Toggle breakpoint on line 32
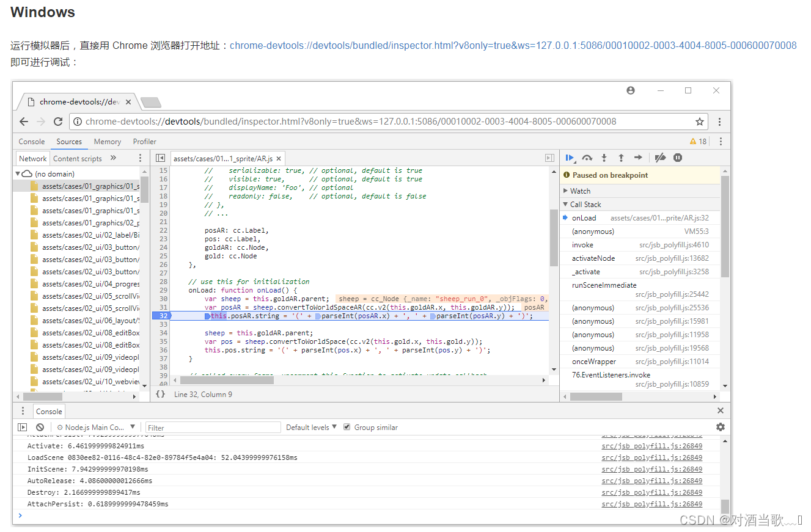 [161, 316]
